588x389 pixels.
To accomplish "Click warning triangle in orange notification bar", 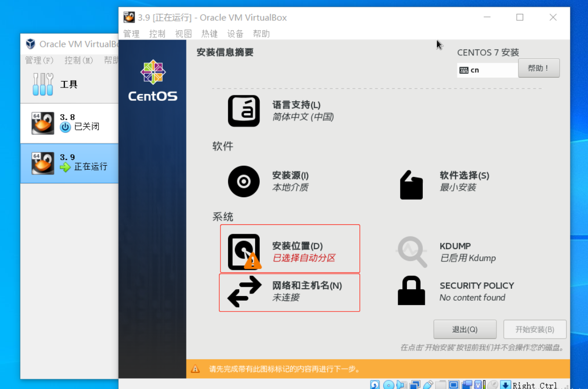I will point(195,369).
